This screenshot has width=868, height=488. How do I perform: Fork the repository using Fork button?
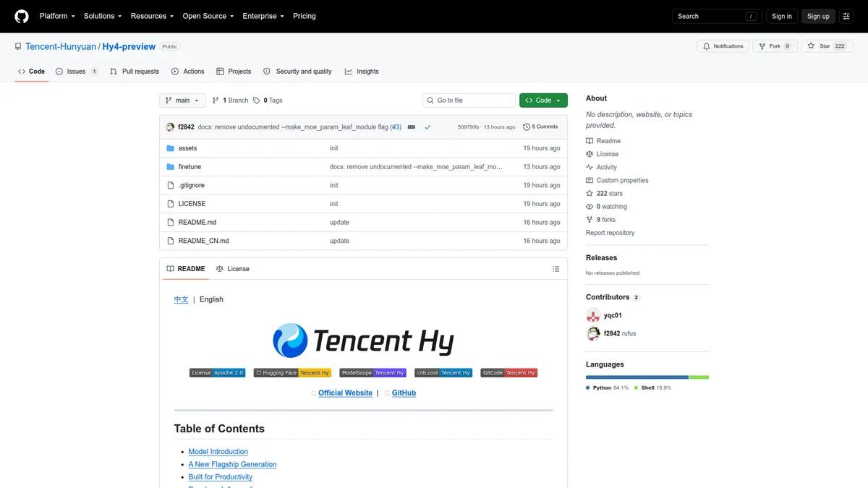[x=775, y=46]
